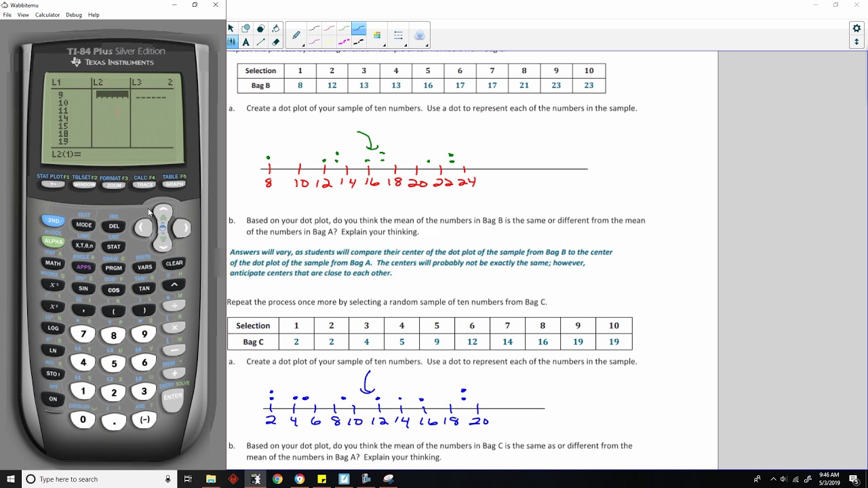The width and height of the screenshot is (868, 488).
Task: Click the taskbar search box
Action: tap(99, 479)
